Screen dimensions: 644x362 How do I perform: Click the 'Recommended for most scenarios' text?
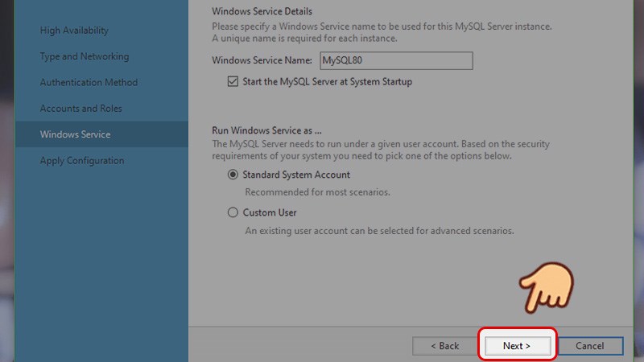(x=317, y=192)
